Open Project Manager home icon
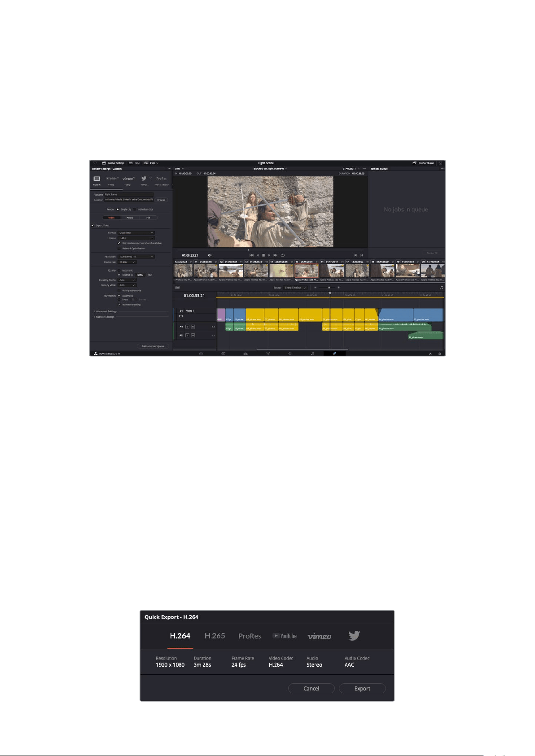The image size is (535, 756). pyautogui.click(x=430, y=354)
